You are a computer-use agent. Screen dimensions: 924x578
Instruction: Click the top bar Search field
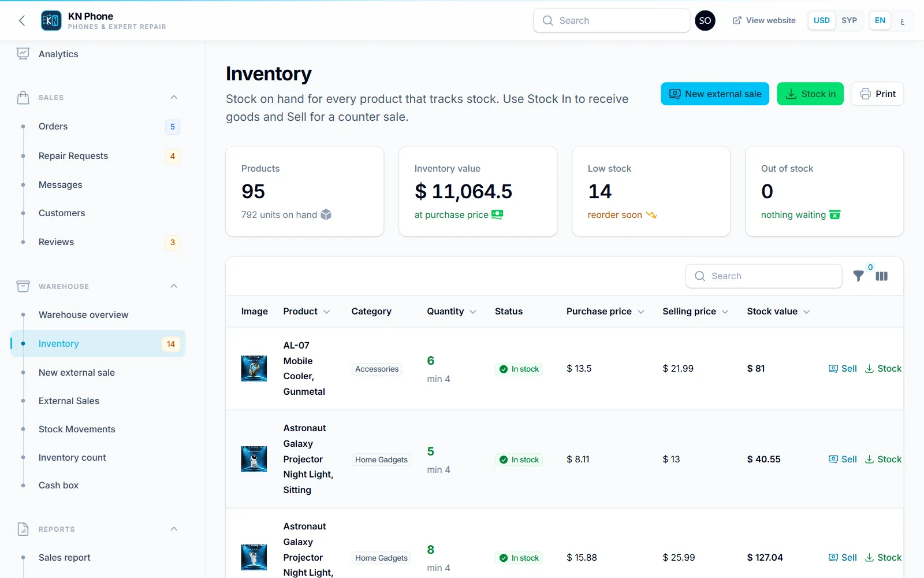pos(612,21)
